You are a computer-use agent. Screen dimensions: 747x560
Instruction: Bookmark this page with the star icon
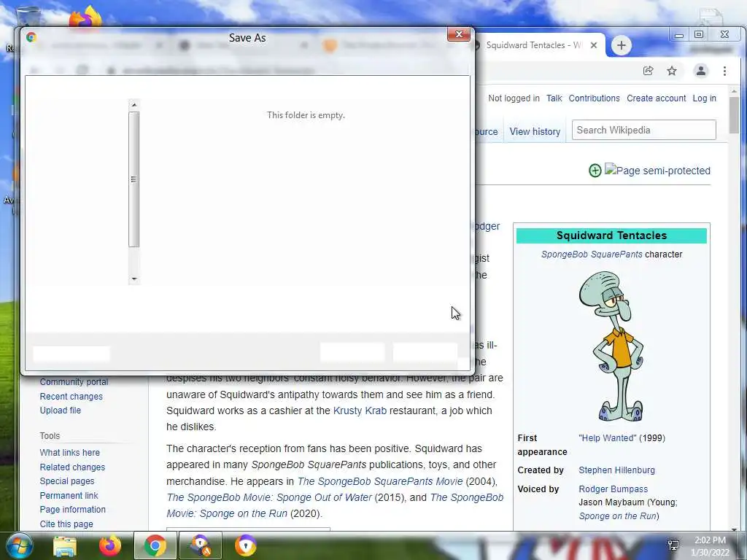click(x=672, y=71)
